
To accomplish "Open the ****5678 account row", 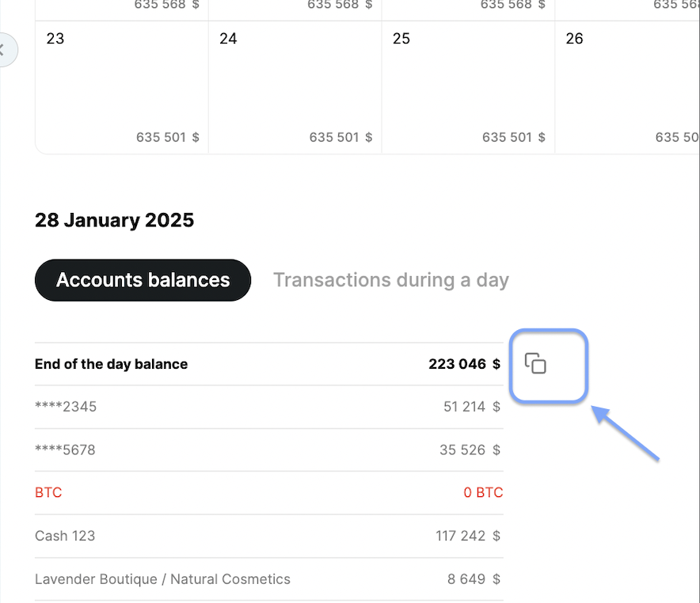I will [268, 450].
